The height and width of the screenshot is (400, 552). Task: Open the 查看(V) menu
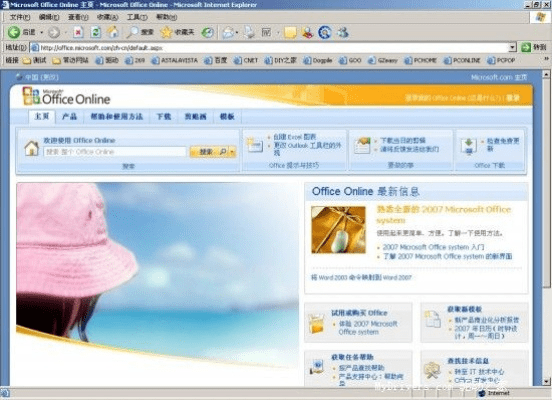click(x=78, y=17)
